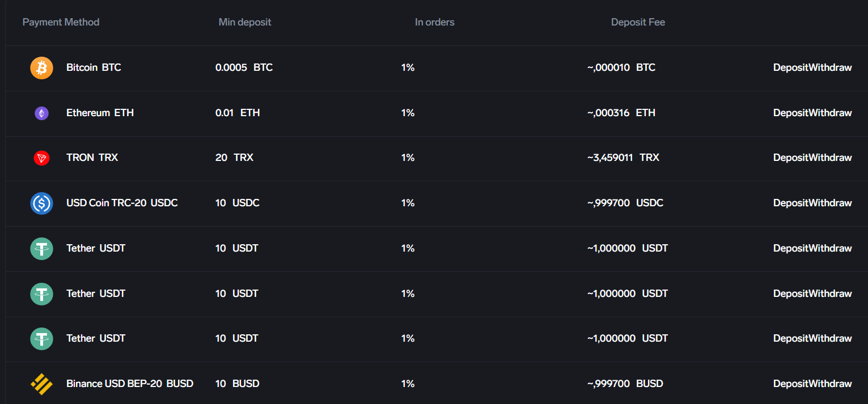Click the Deposit Fee column header
This screenshot has width=868, height=404.
click(x=638, y=22)
